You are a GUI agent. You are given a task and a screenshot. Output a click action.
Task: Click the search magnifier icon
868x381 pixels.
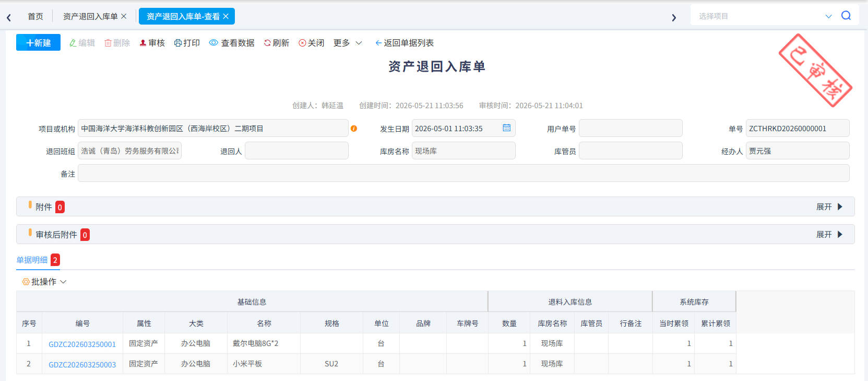tap(846, 16)
